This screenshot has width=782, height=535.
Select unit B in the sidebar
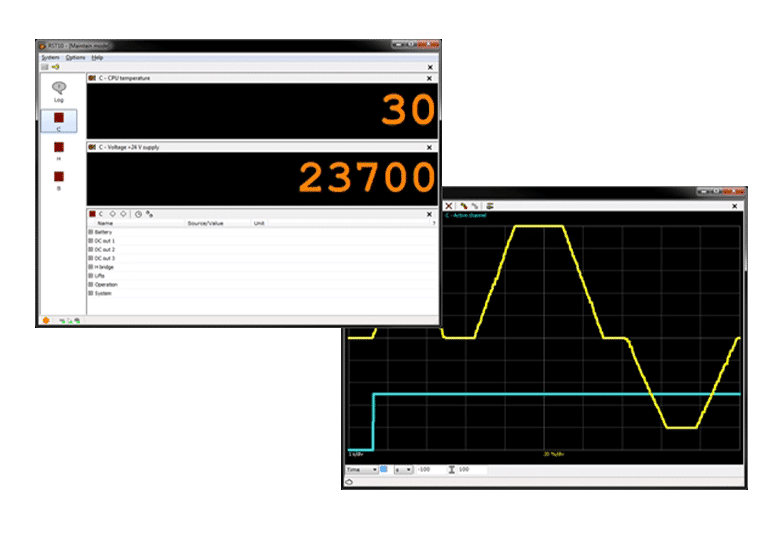click(58, 178)
